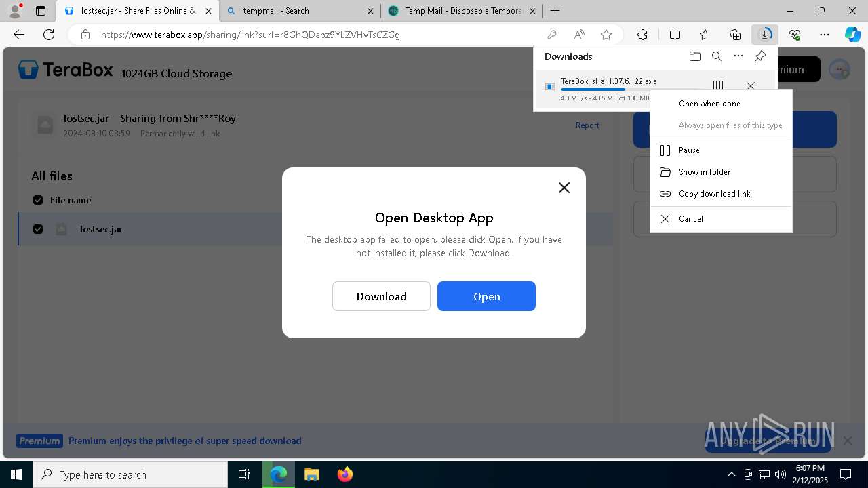
Task: Pin the Downloads panel
Action: click(x=760, y=56)
